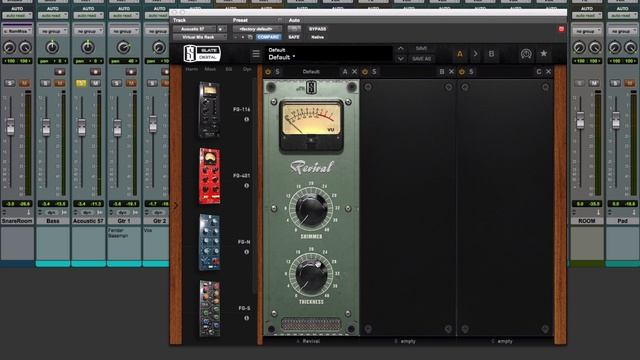Viewport: 640px width, 360px height.
Task: Click the Revival VU meter
Action: (311, 125)
